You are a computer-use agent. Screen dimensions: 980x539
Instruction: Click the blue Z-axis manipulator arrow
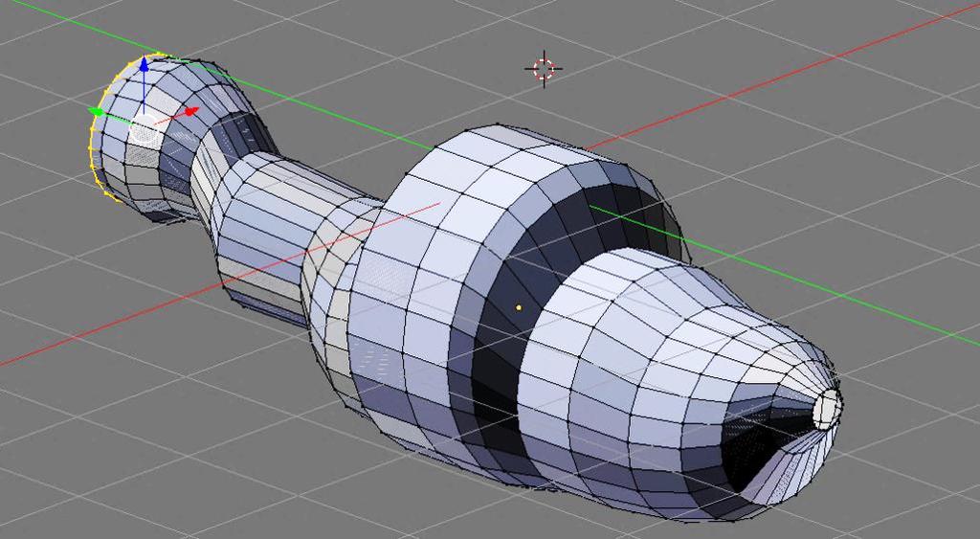click(145, 63)
